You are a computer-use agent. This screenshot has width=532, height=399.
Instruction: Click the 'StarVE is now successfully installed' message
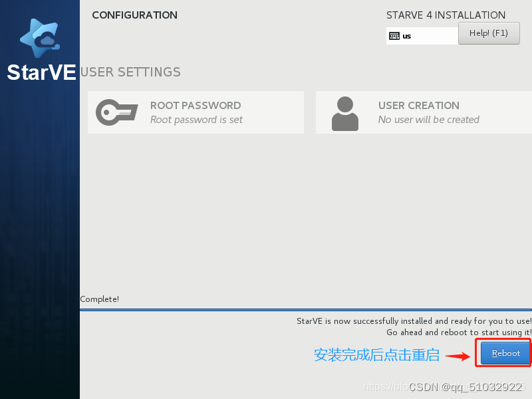coord(414,321)
